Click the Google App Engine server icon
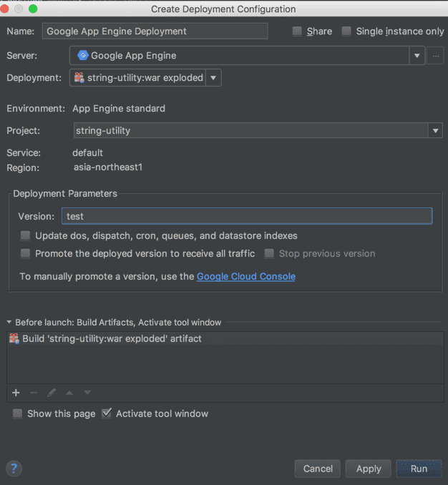 pos(82,56)
